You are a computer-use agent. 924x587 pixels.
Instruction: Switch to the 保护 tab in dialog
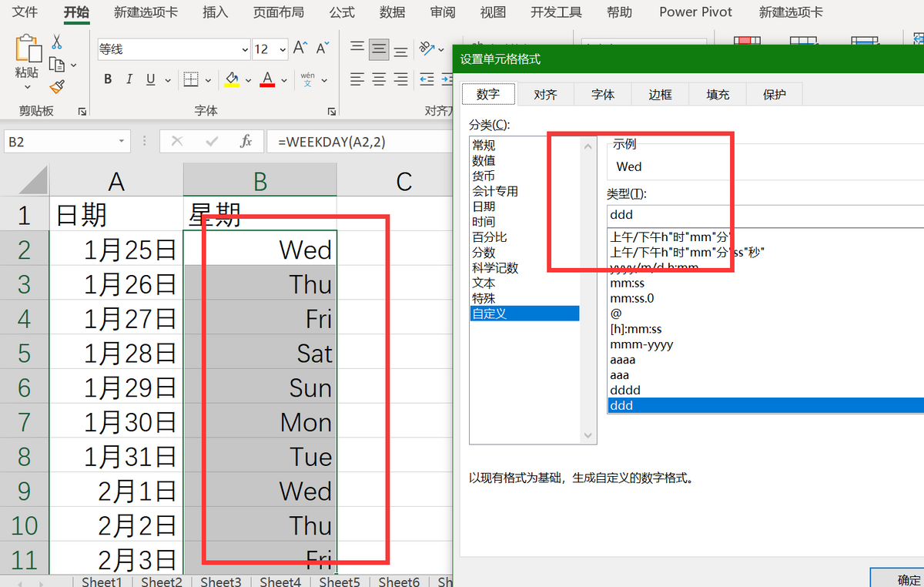tap(775, 94)
